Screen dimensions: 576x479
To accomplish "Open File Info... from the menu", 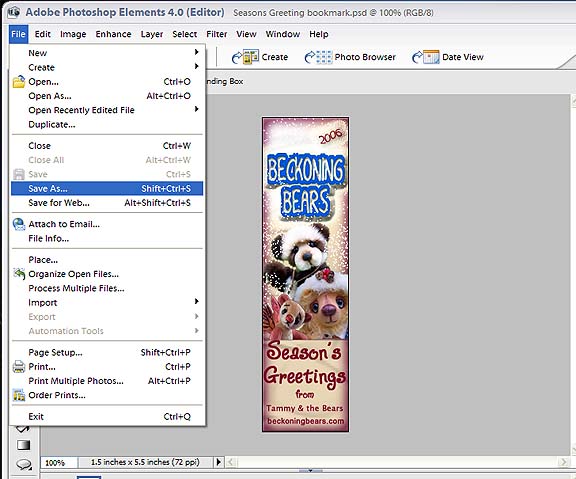I will point(107,238).
